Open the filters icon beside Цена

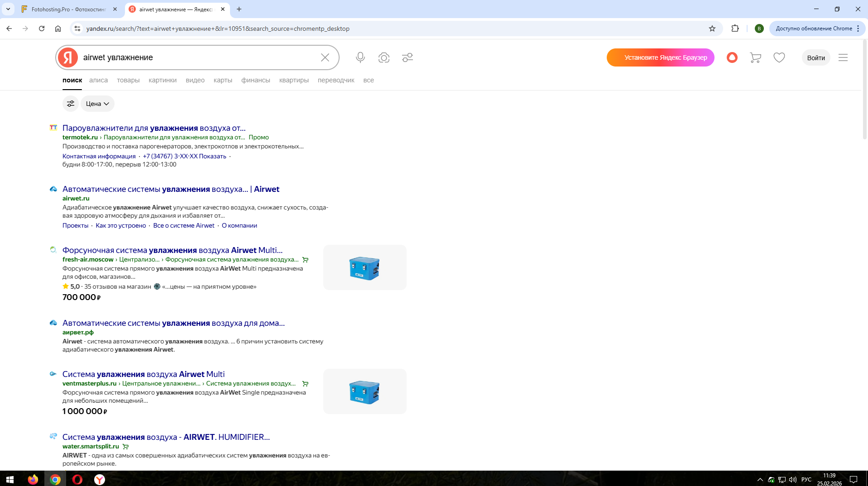tap(70, 104)
